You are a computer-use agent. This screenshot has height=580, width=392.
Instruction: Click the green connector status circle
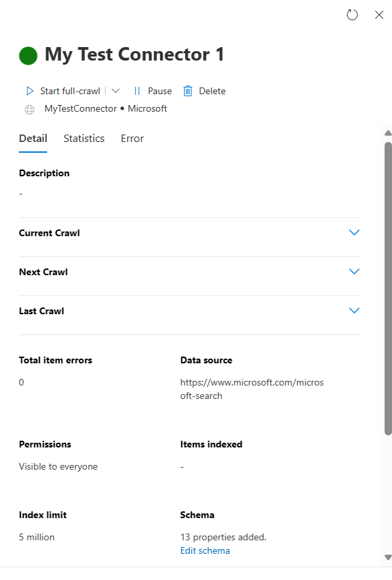[x=28, y=56]
